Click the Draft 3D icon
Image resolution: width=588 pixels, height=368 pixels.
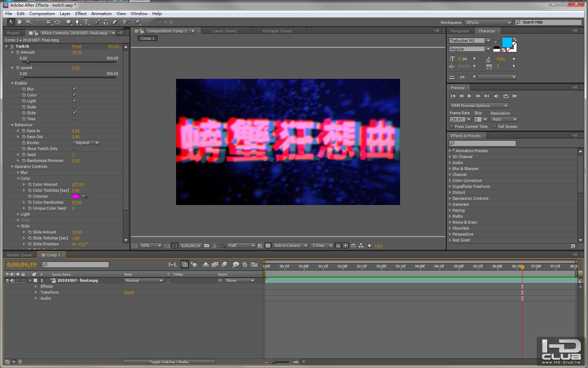pos(194,264)
